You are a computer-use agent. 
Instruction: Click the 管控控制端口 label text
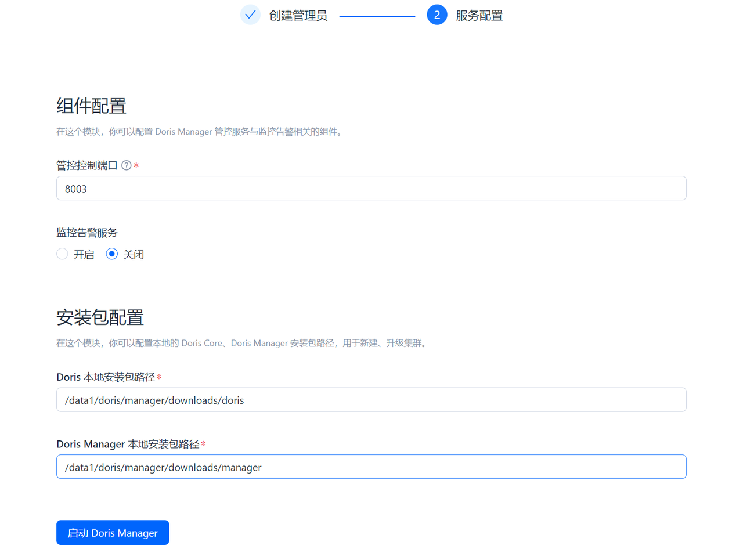click(87, 165)
